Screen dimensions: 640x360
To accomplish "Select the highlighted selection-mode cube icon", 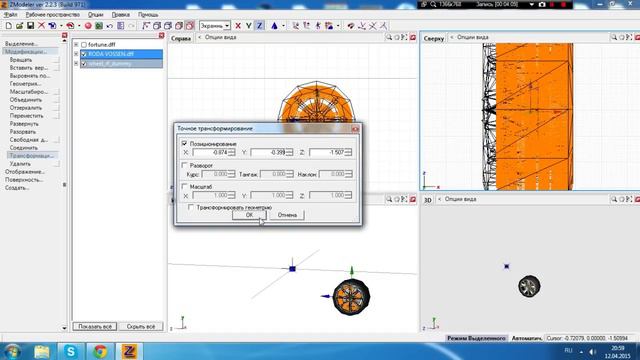I will pyautogui.click(x=190, y=26).
